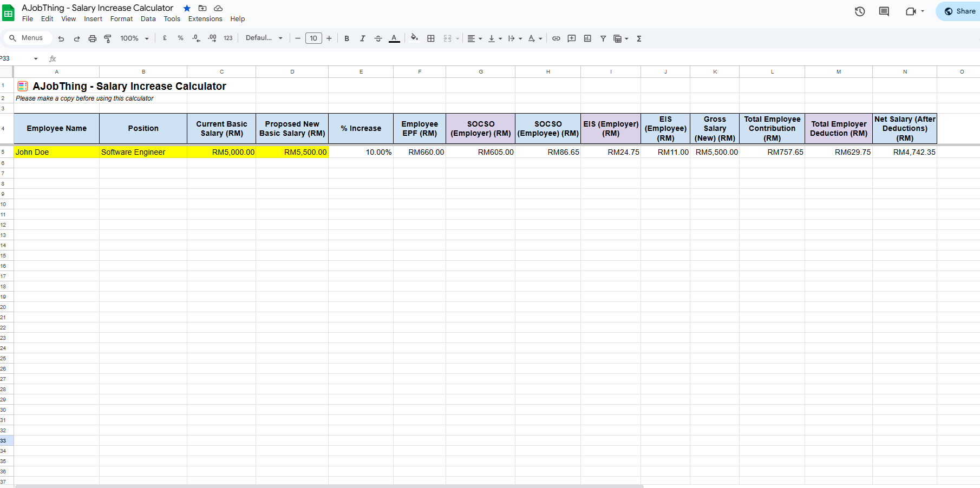Click the horizontal scrollbar at the bottom
Viewport: 980px width, 488px height.
click(x=329, y=486)
